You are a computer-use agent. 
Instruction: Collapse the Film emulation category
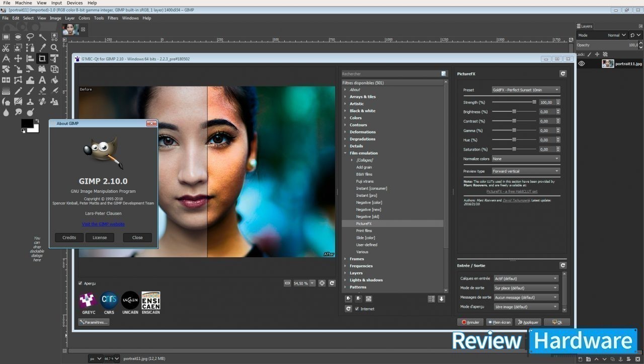coord(345,153)
